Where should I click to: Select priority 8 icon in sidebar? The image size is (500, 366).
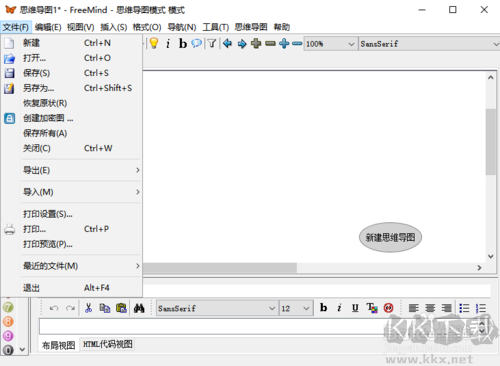click(8, 321)
